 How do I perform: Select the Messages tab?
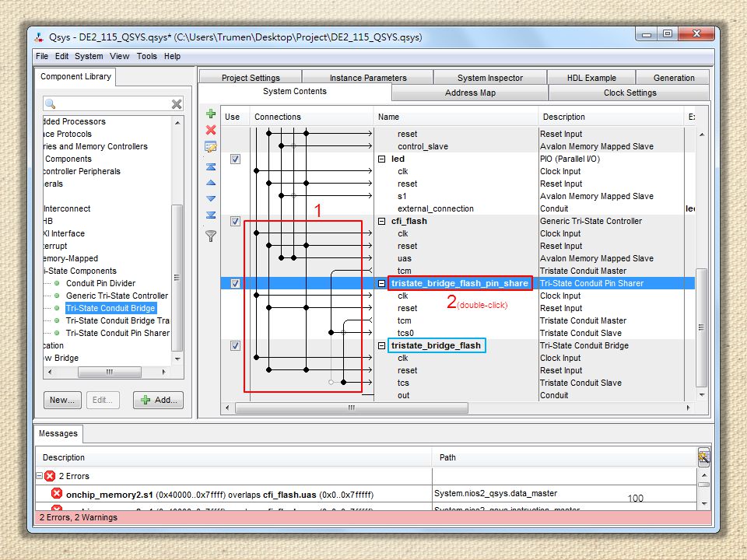click(58, 433)
